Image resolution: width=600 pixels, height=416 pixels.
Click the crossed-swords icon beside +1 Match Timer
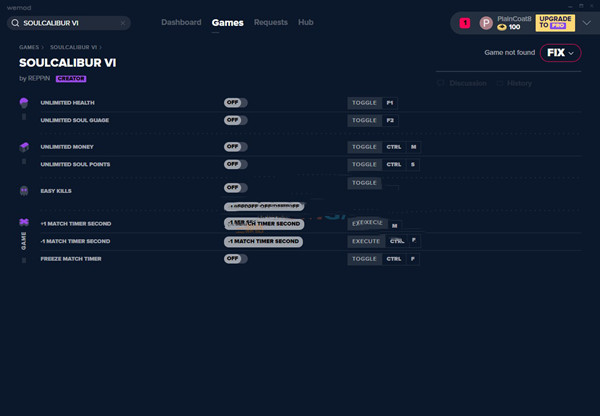[24, 222]
